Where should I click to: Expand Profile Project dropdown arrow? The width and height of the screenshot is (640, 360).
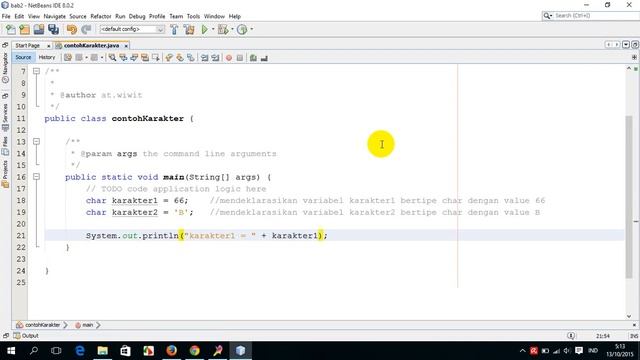[x=251, y=29]
